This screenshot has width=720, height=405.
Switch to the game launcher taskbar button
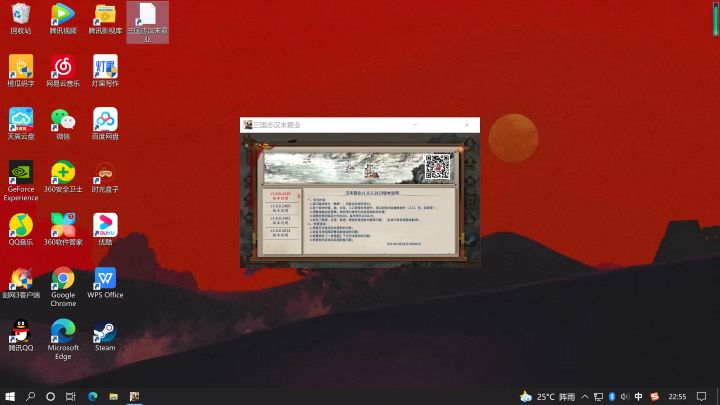(135, 396)
